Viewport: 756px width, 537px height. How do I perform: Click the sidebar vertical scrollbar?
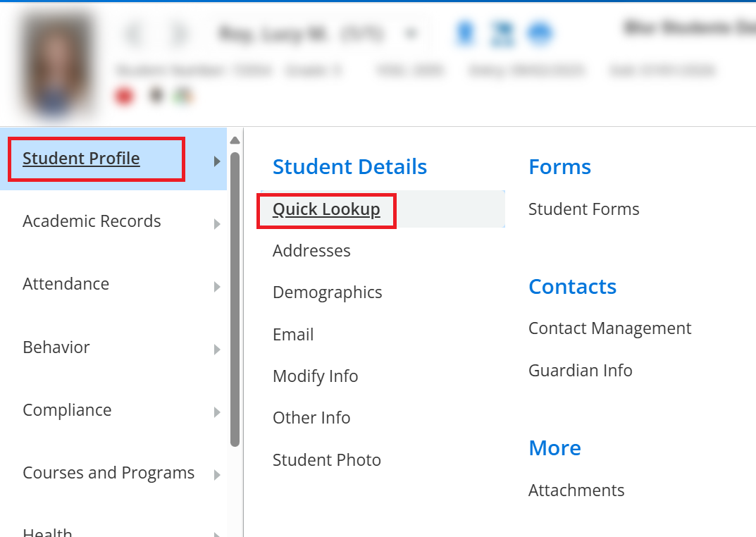click(235, 296)
